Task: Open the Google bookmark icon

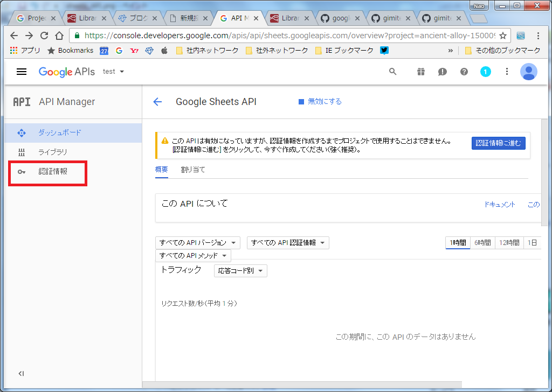Action: coord(119,51)
